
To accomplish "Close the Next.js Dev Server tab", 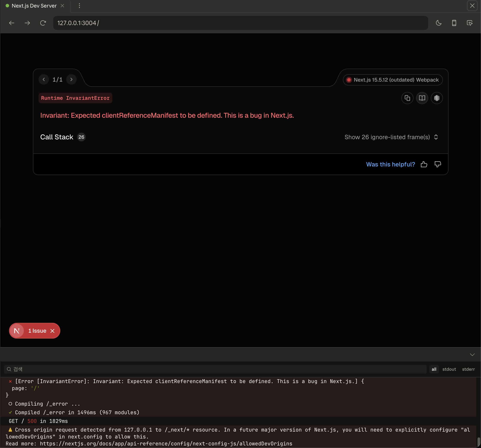I will tap(62, 6).
